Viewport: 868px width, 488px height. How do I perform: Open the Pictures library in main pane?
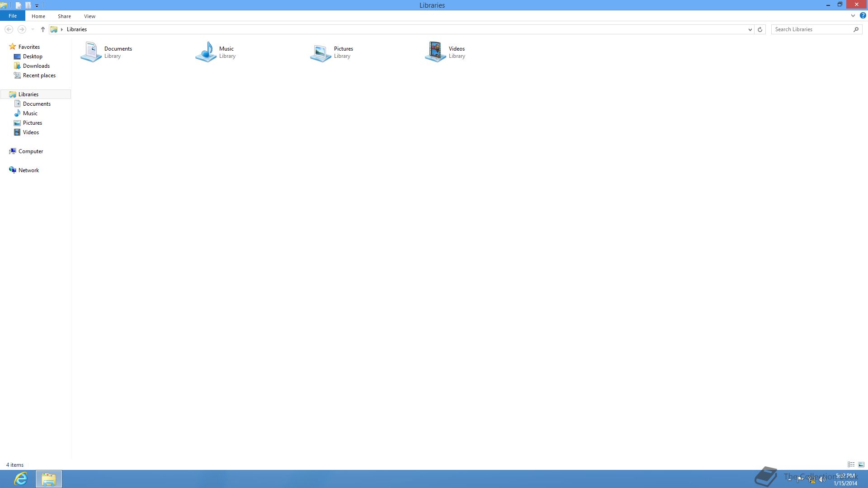(x=332, y=52)
